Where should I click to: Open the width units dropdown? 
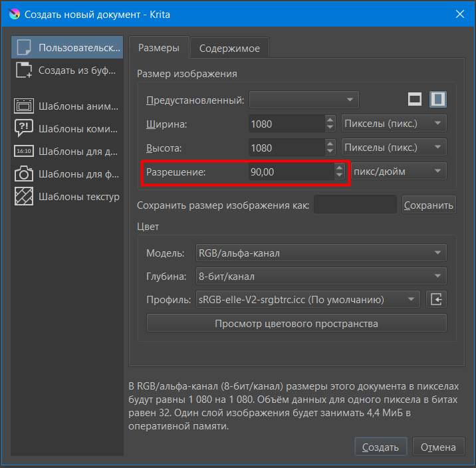pos(394,124)
